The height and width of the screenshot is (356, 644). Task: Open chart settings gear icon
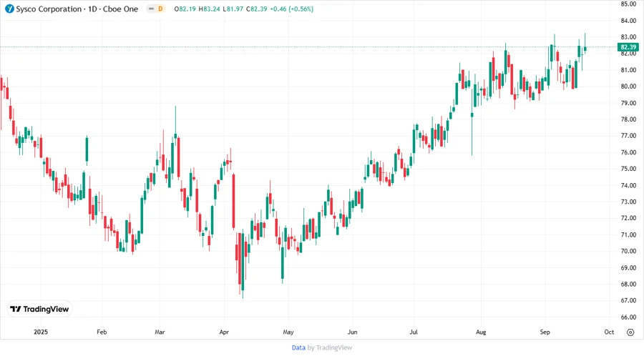[630, 332]
